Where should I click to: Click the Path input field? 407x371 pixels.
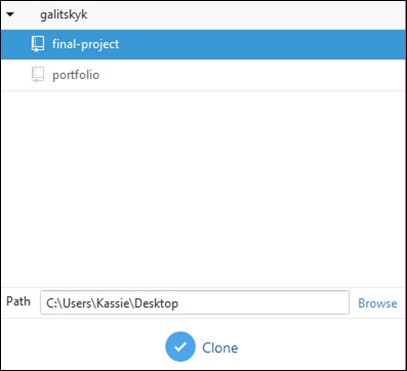[195, 302]
